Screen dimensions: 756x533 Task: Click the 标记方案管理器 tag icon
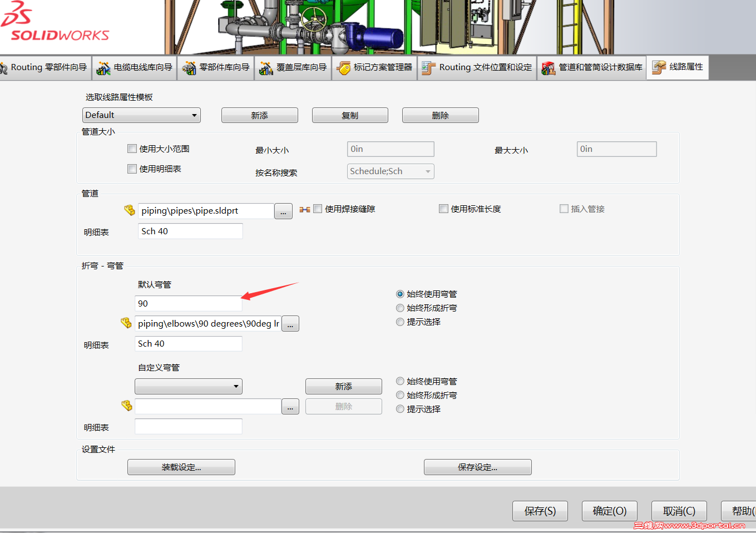point(343,68)
